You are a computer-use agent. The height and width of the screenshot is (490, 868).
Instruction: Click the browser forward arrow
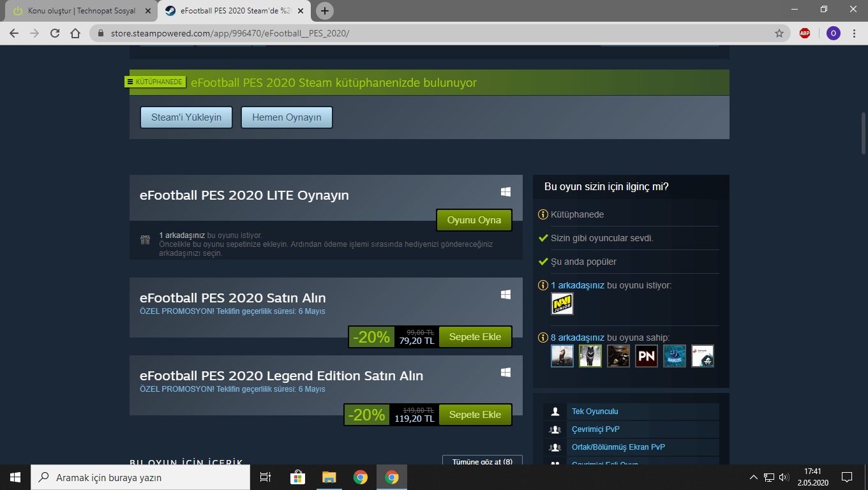(x=34, y=33)
